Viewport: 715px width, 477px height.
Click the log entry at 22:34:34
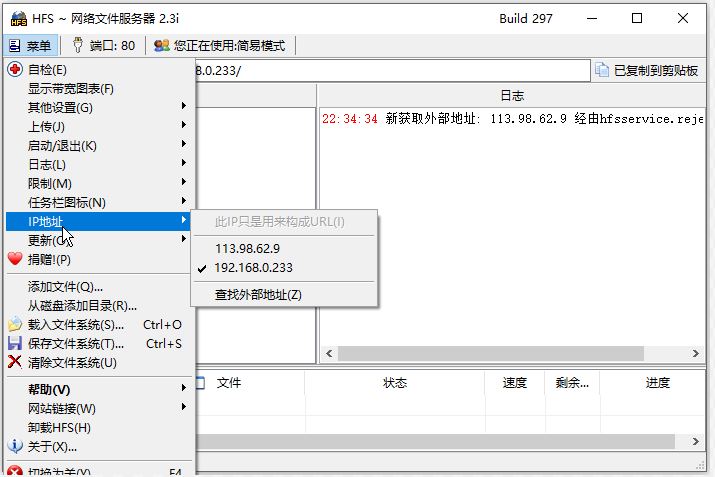[513, 119]
